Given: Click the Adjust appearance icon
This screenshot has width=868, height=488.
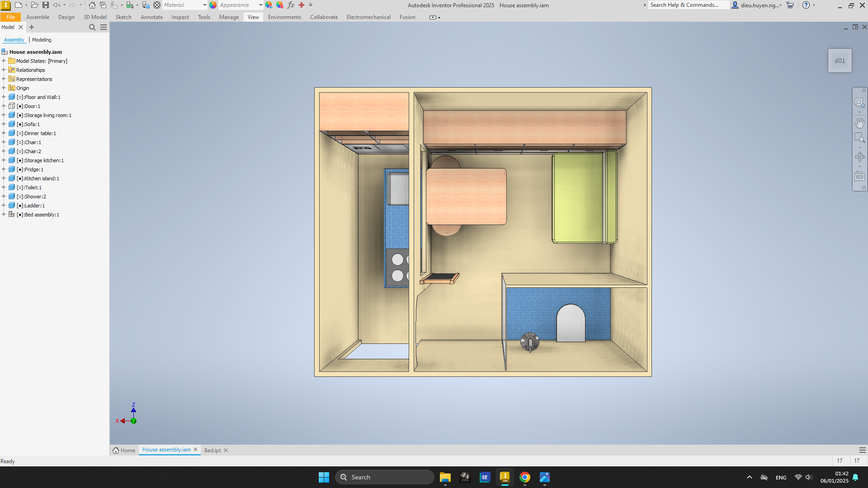Looking at the screenshot, I should (x=269, y=5).
